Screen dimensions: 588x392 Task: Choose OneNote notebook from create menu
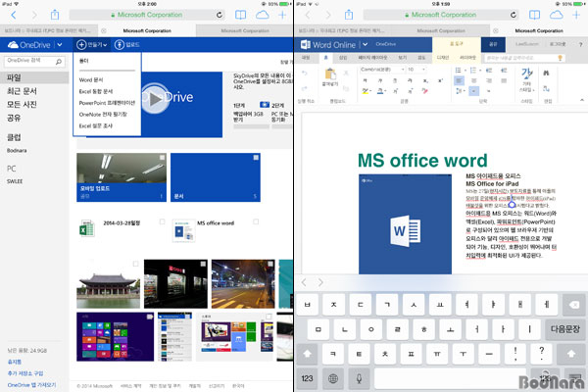[103, 115]
